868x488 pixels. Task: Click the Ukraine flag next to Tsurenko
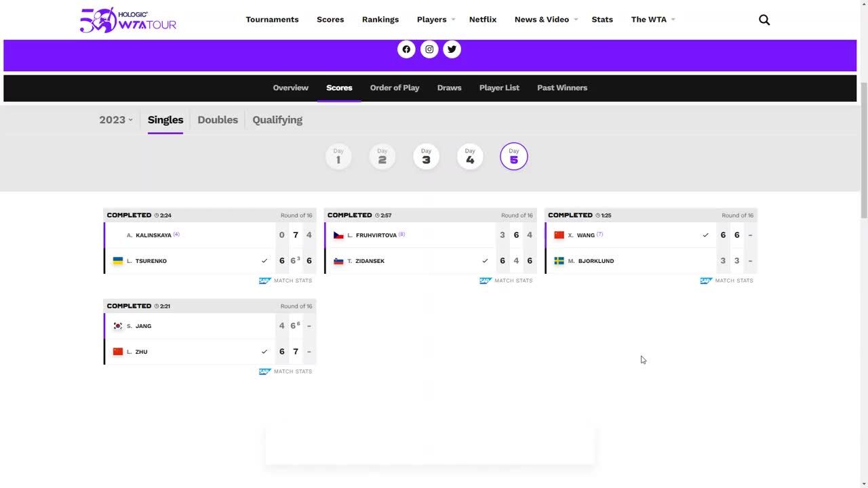coord(118,261)
